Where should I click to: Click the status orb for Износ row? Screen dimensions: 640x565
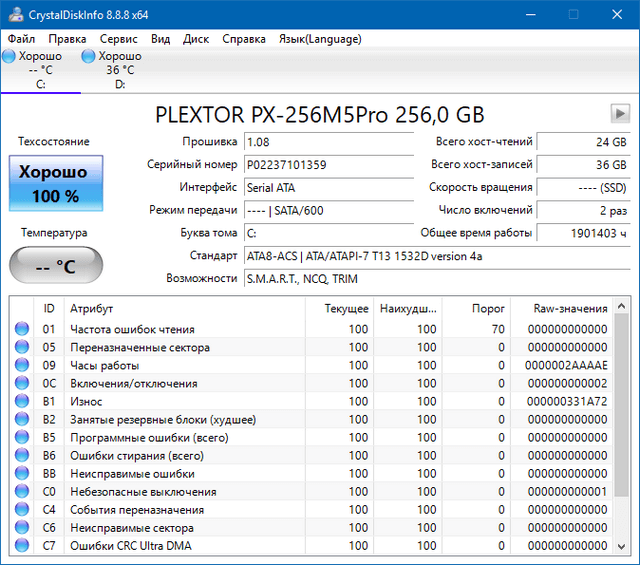point(22,402)
